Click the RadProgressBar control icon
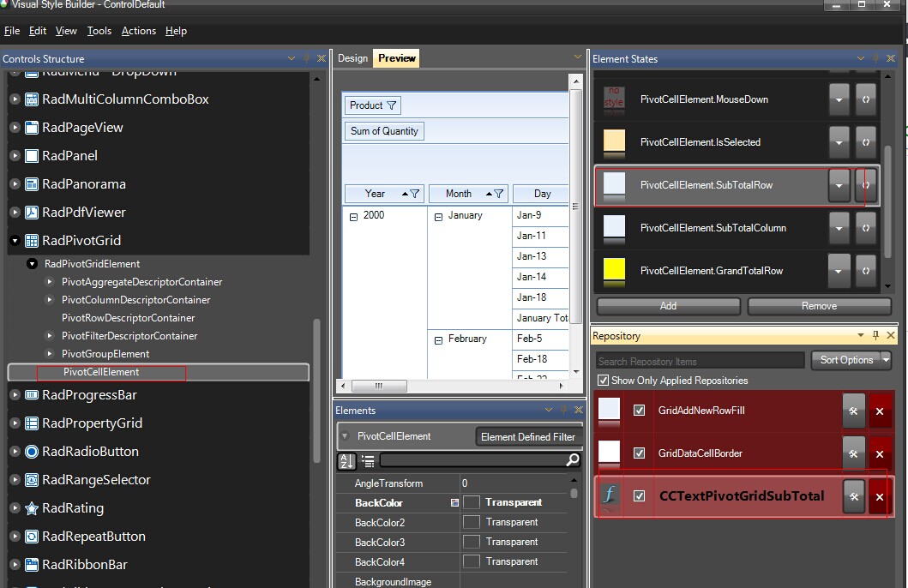 pyautogui.click(x=32, y=395)
